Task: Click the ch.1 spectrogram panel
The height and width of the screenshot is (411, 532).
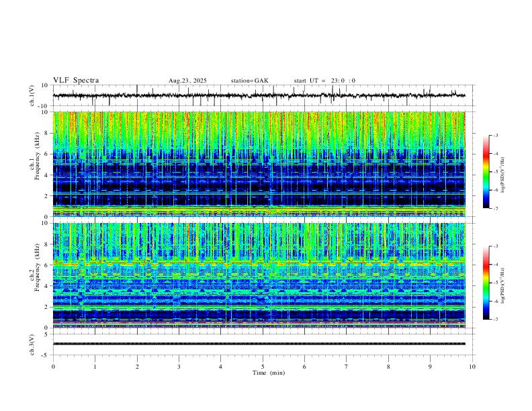Action: pos(259,164)
